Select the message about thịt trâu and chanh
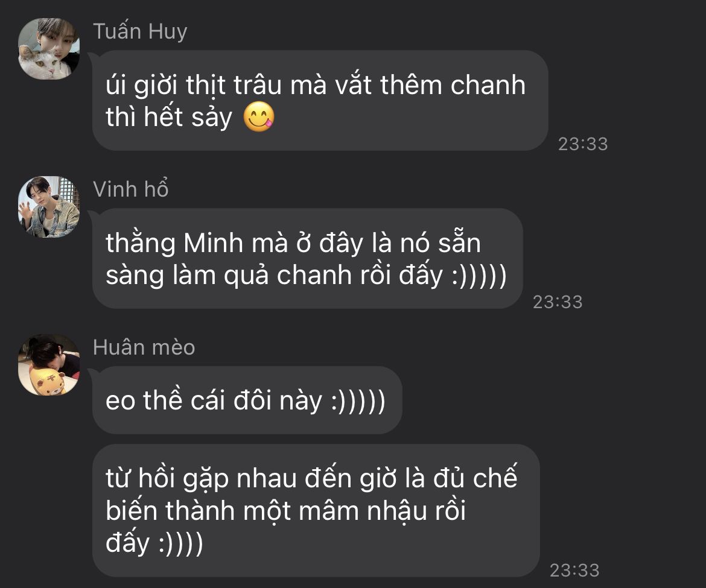Screen dimensions: 706x588 click(x=320, y=100)
